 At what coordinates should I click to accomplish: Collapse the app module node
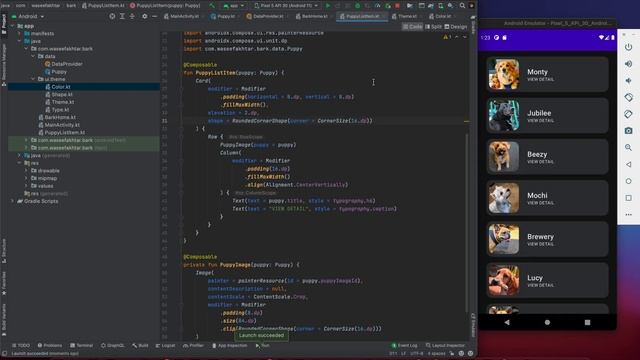tap(12, 26)
